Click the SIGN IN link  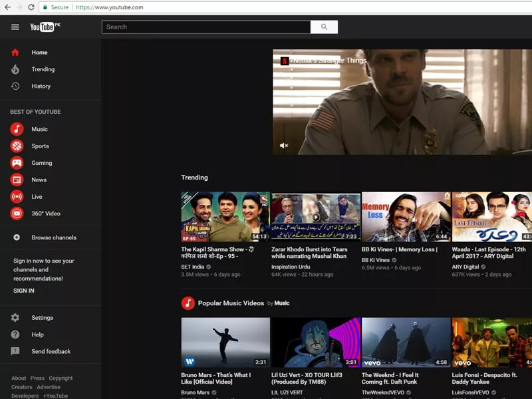pyautogui.click(x=24, y=291)
